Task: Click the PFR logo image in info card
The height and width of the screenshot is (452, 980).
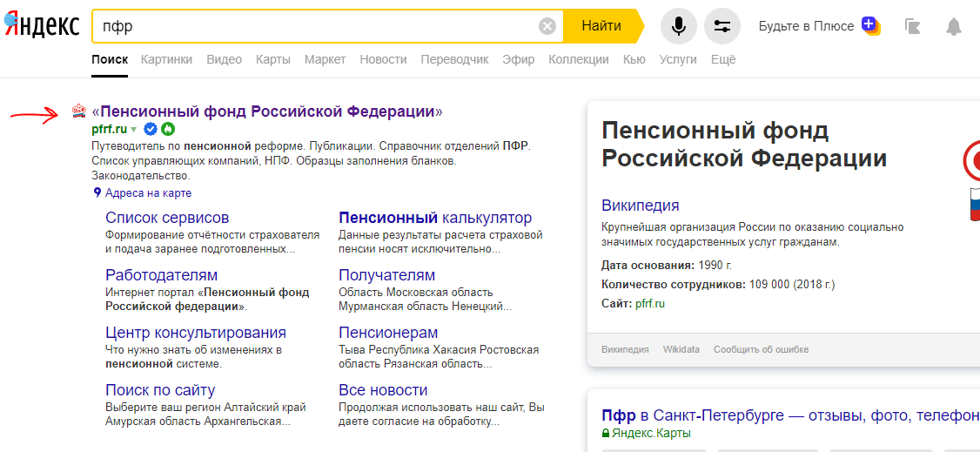Action: tap(970, 181)
